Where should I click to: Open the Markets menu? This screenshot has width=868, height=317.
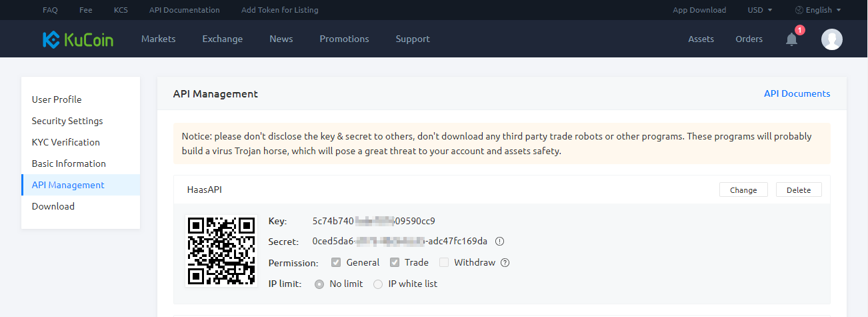(159, 39)
